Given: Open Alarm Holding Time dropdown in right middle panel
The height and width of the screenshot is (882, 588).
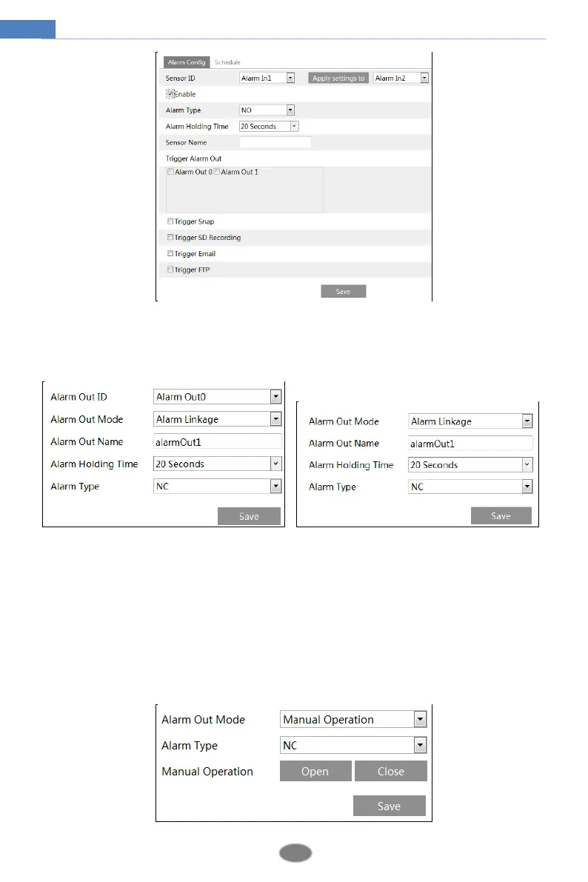Looking at the screenshot, I should coord(470,464).
